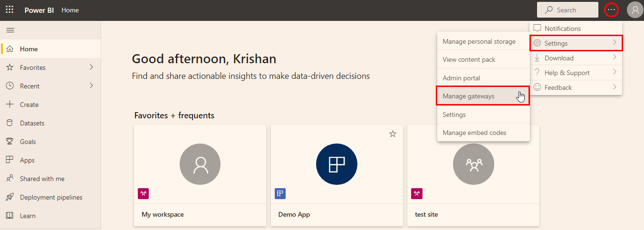Click the Datasets icon in sidebar
644x230 pixels.
pyautogui.click(x=10, y=123)
